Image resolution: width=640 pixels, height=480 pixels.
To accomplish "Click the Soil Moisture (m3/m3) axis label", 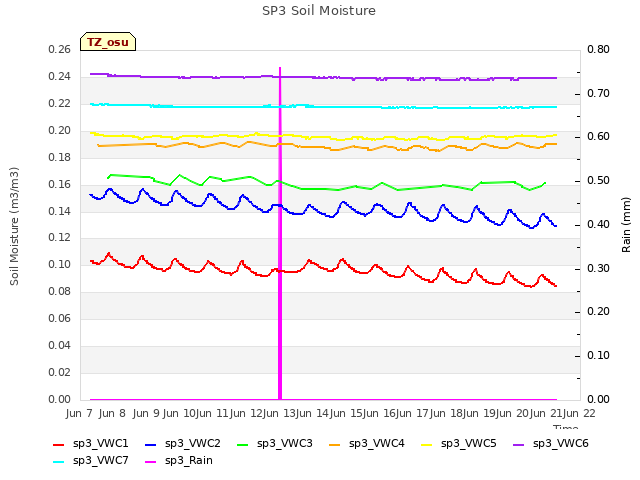I will point(14,226).
